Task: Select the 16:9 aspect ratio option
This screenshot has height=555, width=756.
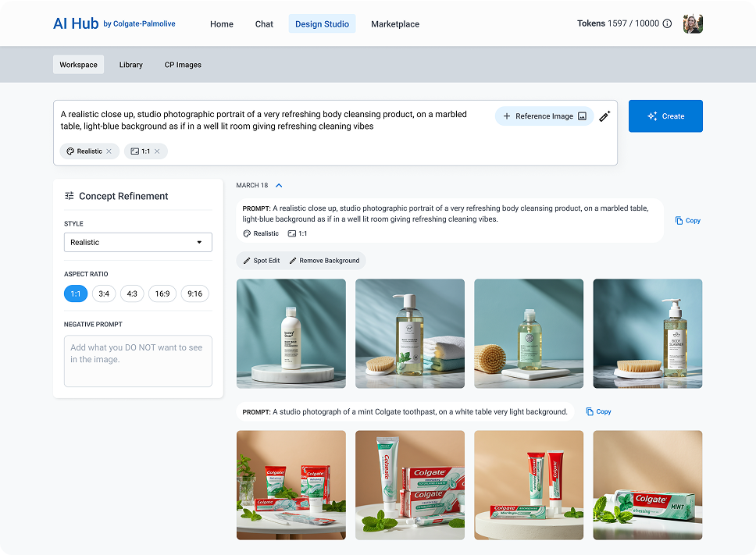Action: (162, 294)
